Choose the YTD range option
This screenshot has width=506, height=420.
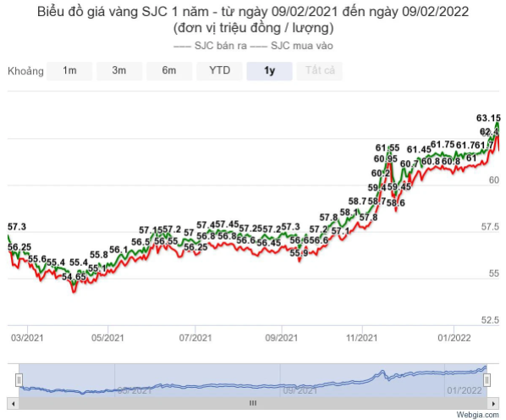coord(219,71)
